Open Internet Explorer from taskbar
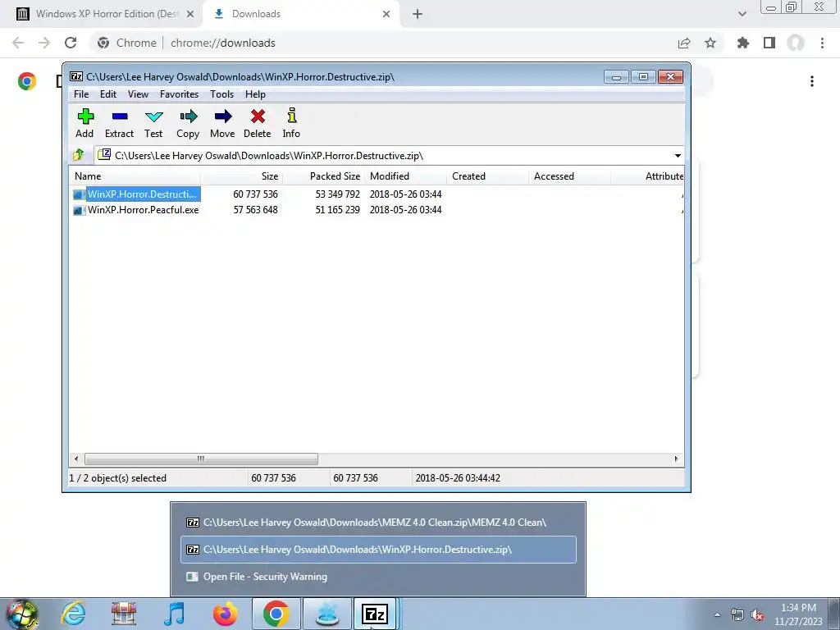The width and height of the screenshot is (840, 630). 73,614
